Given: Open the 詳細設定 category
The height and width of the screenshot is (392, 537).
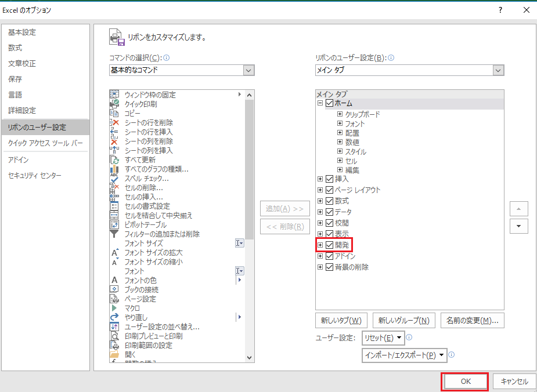Looking at the screenshot, I should pos(22,111).
